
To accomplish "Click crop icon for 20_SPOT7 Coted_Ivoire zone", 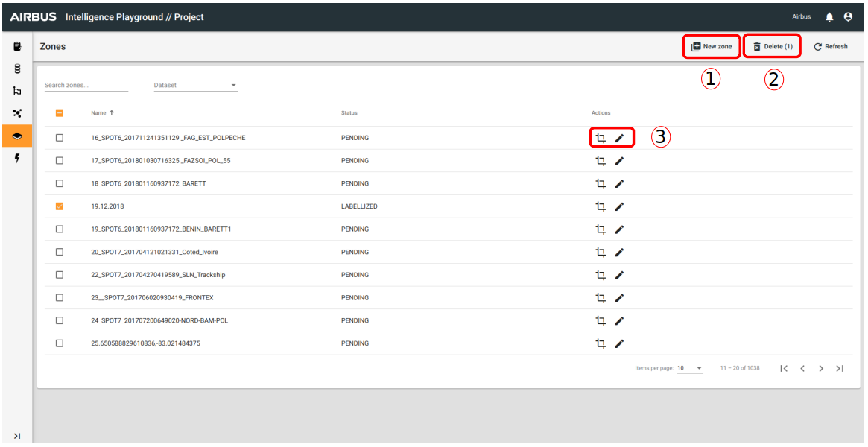I will tap(601, 253).
